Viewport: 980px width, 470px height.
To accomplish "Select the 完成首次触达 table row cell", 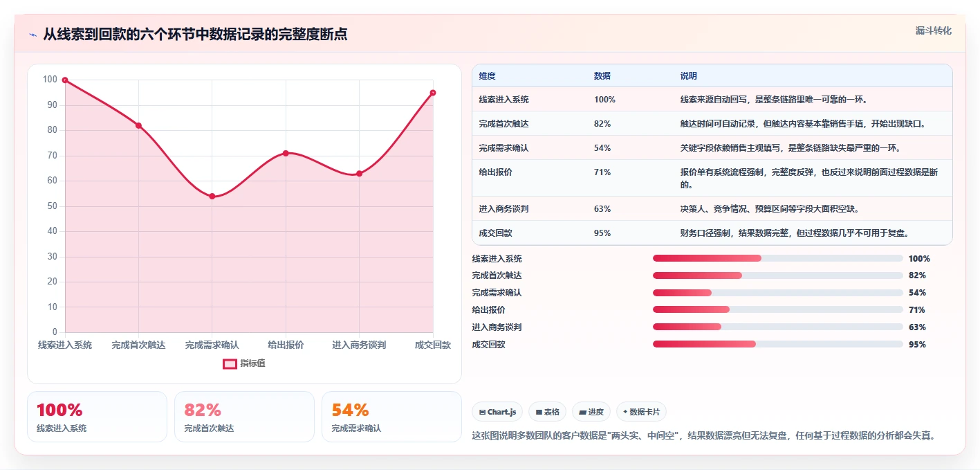I will 503,124.
